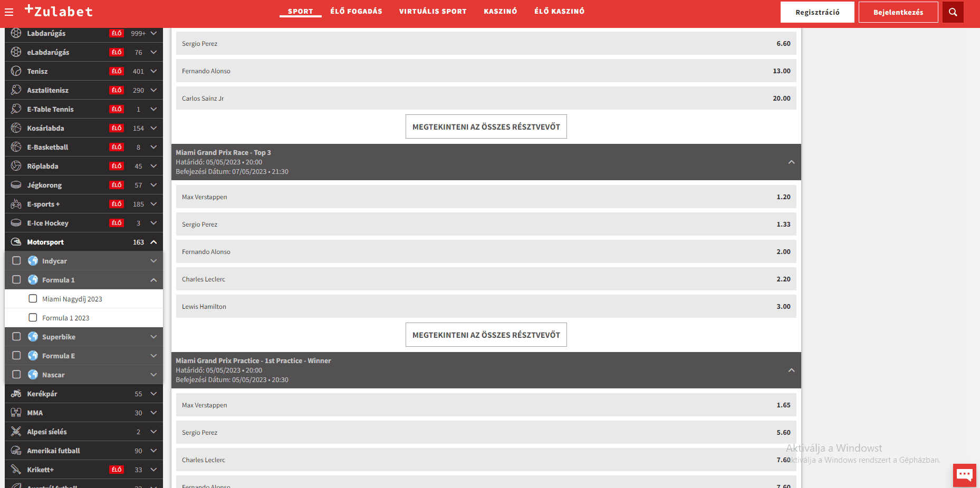Click the Amerikai futball helmet icon
This screenshot has width=980, height=488.
pyautogui.click(x=16, y=451)
